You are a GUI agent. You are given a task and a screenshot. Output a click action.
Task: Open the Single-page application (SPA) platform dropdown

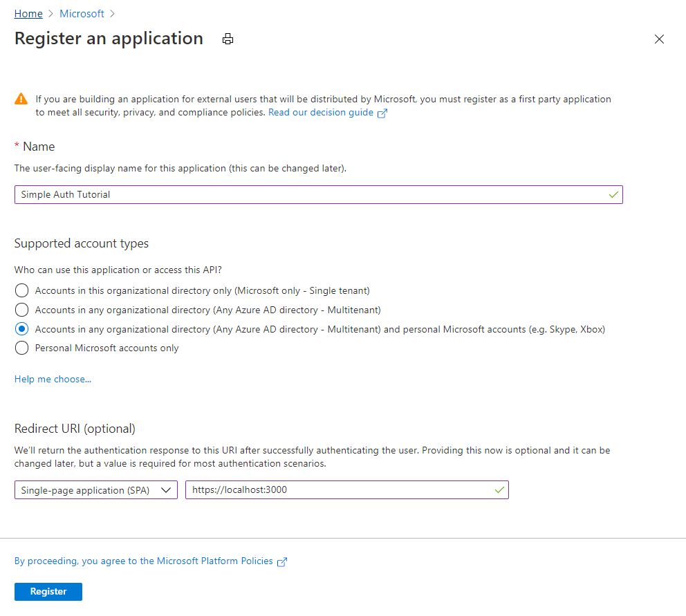click(96, 490)
